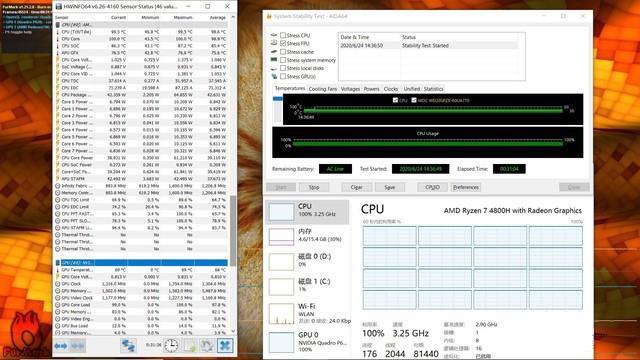Screen dimensions: 640x360
Task: Select the 'Stability Test Started' log entry
Action: coord(429,46)
